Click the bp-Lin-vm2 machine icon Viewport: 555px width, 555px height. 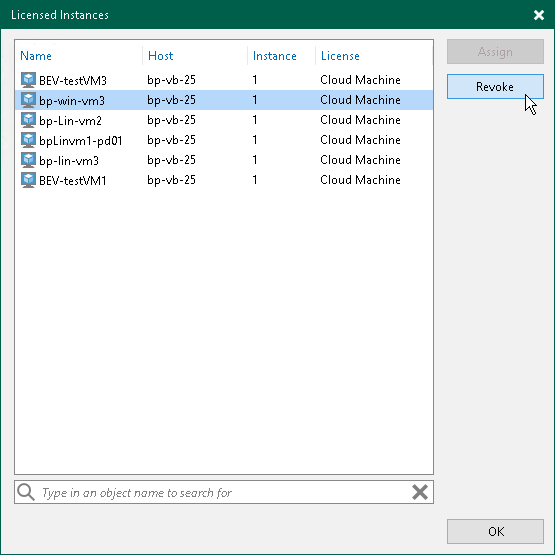[x=28, y=120]
